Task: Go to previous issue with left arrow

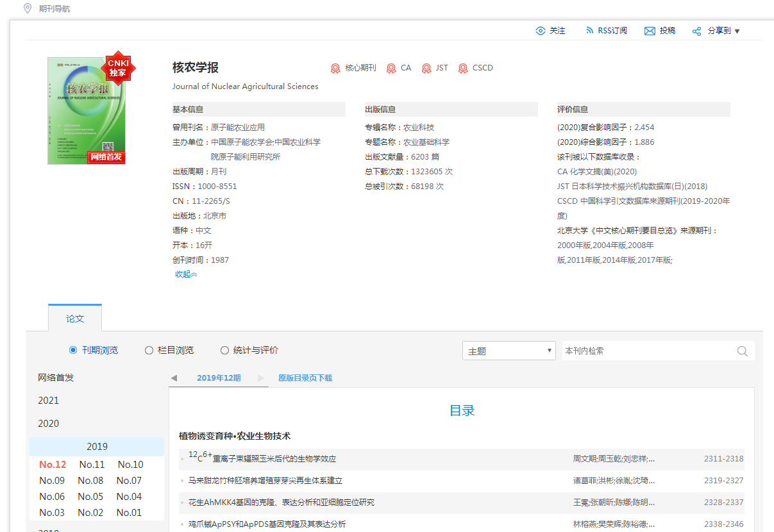Action: pos(174,378)
